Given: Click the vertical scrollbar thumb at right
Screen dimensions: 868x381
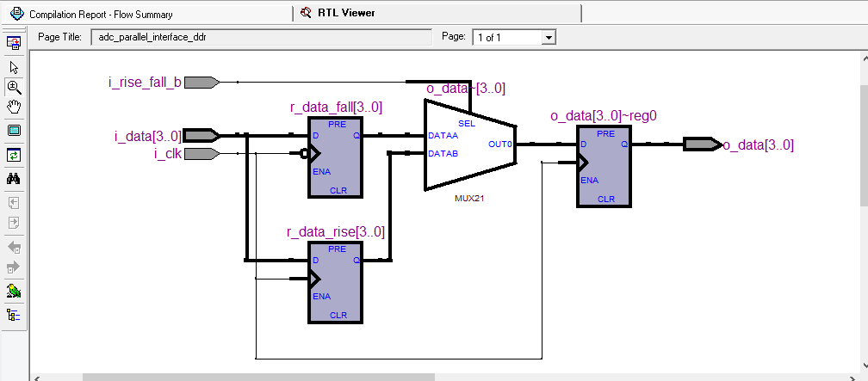Looking at the screenshot, I should [x=865, y=145].
